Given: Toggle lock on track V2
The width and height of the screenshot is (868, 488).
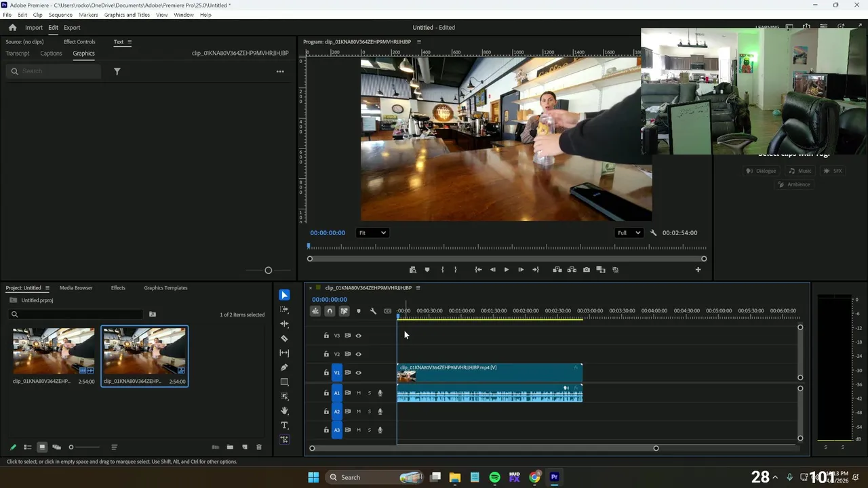Looking at the screenshot, I should click(x=326, y=354).
